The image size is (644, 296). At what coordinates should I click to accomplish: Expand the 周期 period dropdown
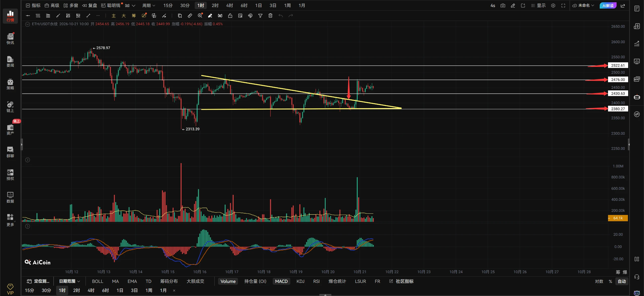(149, 6)
